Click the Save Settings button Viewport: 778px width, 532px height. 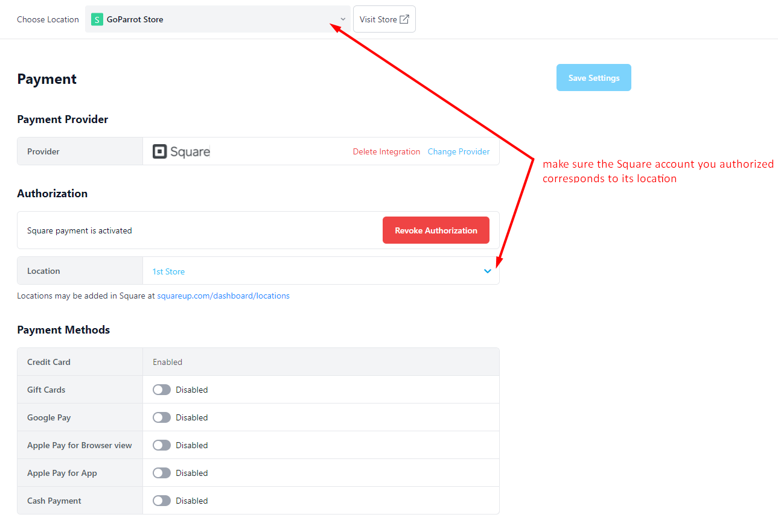point(594,78)
